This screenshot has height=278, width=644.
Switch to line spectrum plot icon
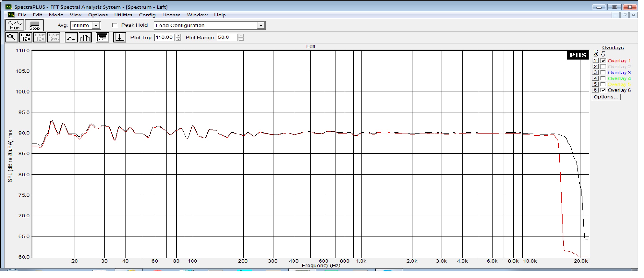(71, 37)
